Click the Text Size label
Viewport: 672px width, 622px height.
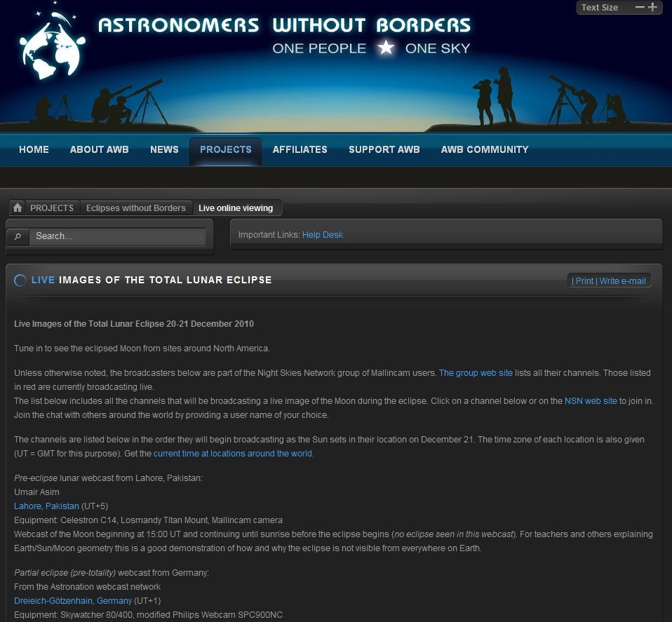(600, 7)
